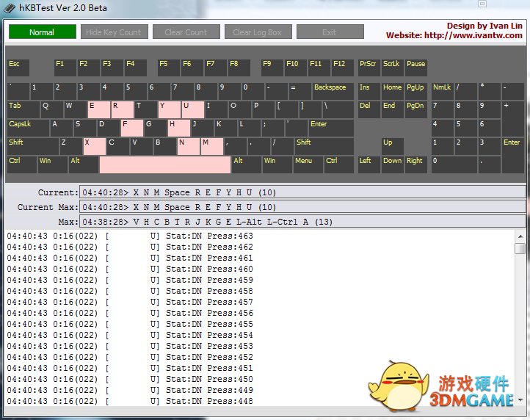Click the Tab key tile
The height and width of the screenshot is (420, 530).
[x=23, y=109]
